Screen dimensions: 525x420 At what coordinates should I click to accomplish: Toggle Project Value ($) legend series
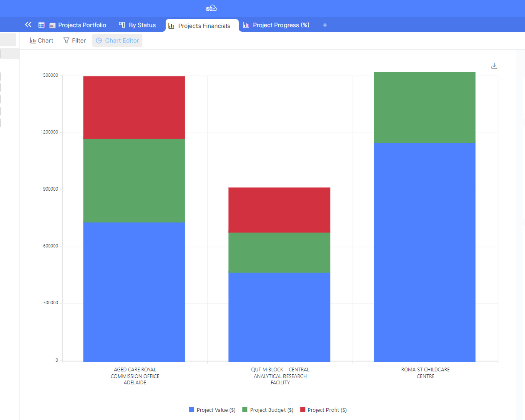212,410
